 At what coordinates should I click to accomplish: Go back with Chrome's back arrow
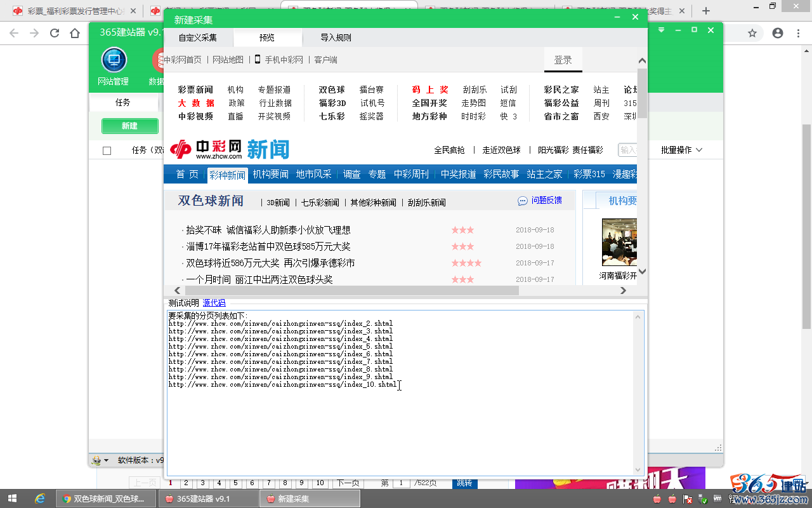click(14, 33)
